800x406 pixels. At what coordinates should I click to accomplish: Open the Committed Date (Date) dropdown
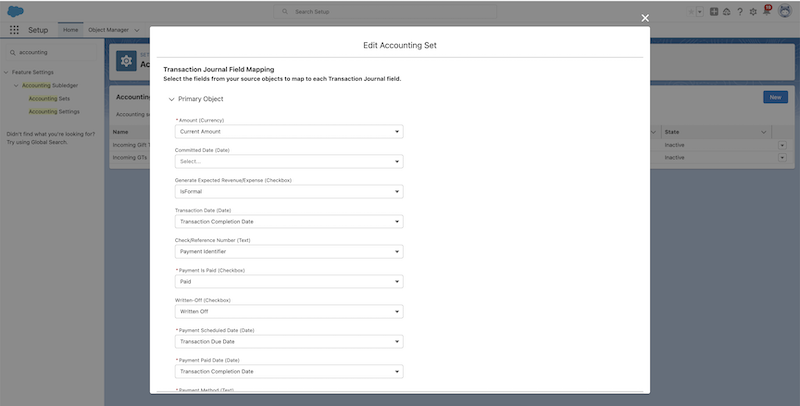coord(289,162)
